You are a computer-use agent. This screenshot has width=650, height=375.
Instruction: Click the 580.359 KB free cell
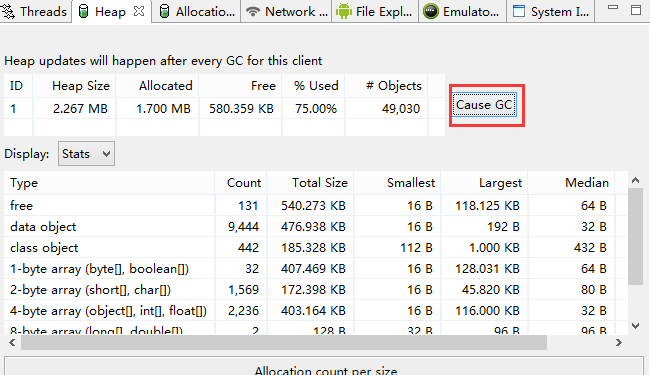241,109
